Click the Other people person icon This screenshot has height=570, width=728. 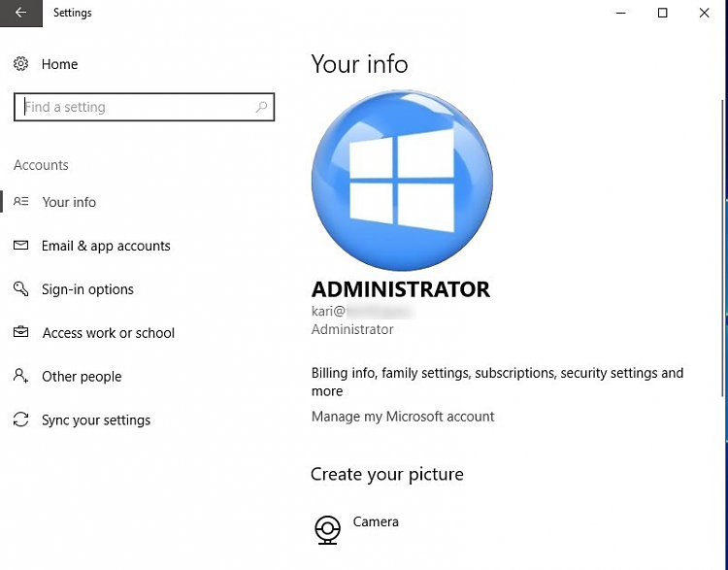(x=21, y=376)
